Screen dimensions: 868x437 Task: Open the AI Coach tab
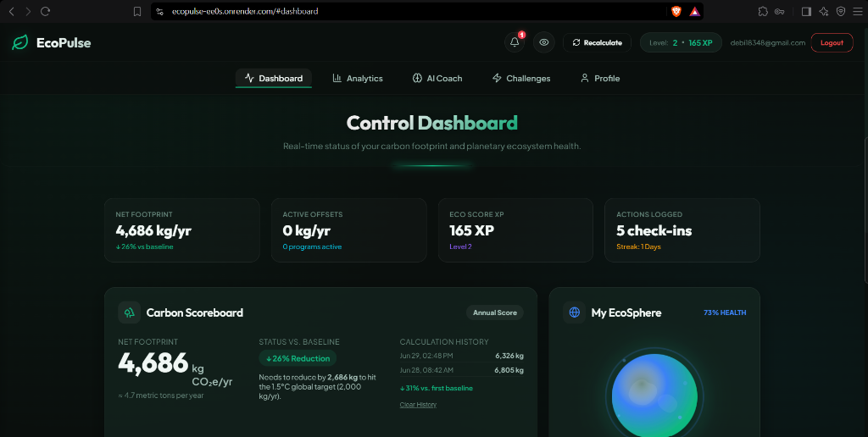(x=437, y=79)
